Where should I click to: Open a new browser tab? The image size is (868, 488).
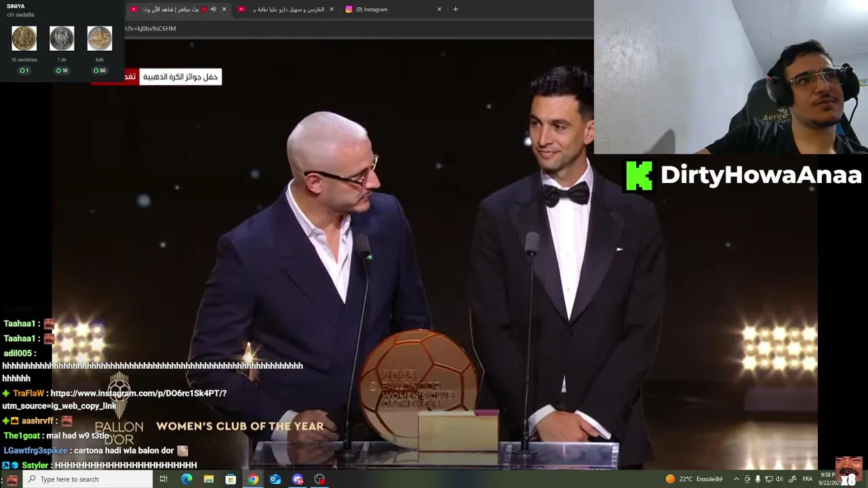pos(455,9)
